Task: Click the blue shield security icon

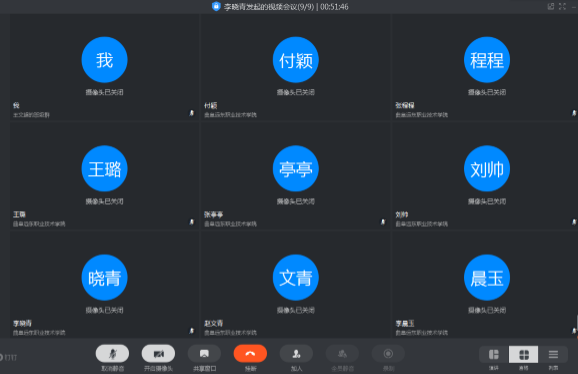Action: pos(216,6)
